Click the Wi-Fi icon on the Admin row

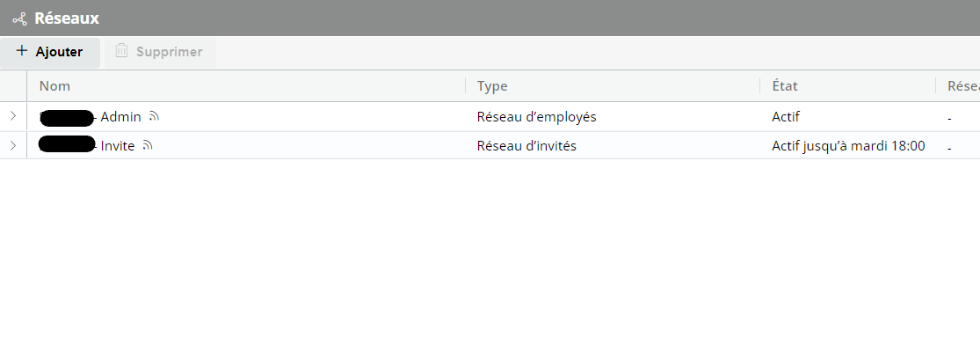click(x=154, y=116)
